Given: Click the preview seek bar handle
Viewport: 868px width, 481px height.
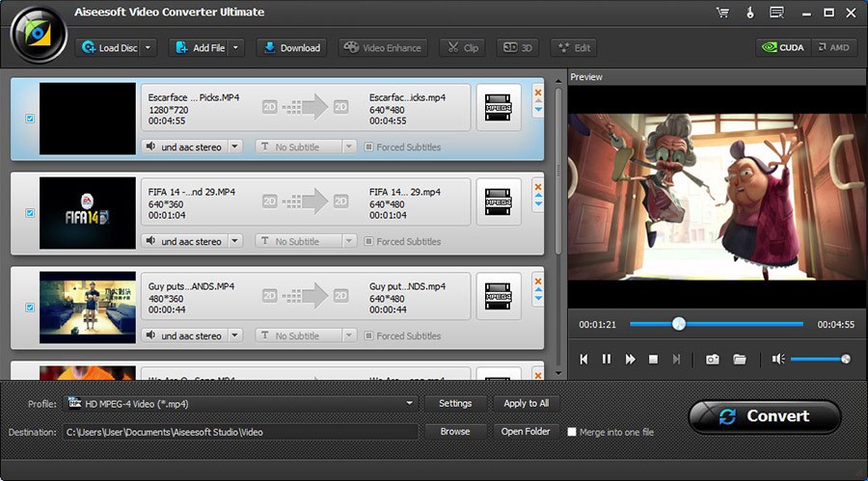Looking at the screenshot, I should pyautogui.click(x=679, y=324).
